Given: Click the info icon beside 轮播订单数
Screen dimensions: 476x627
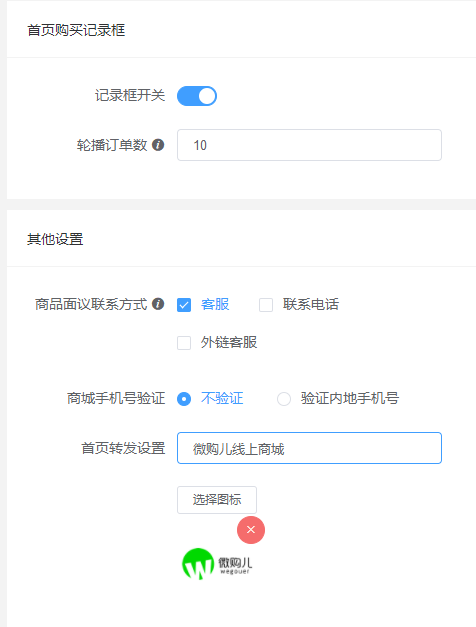Looking at the screenshot, I should coord(158,145).
